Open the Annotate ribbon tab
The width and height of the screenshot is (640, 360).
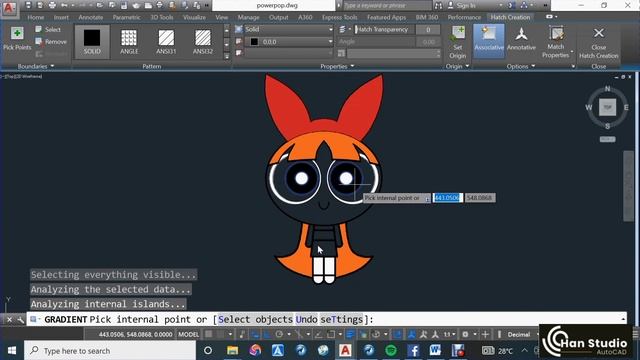click(x=91, y=17)
